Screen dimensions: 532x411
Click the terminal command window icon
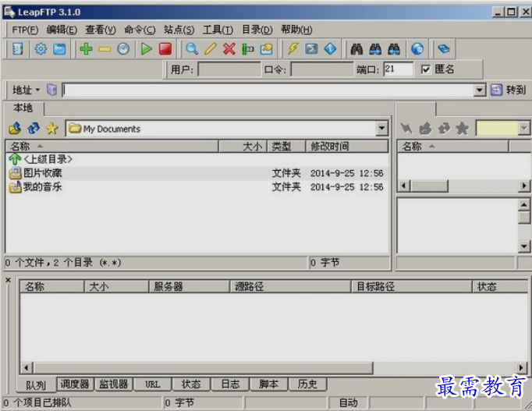(311, 49)
